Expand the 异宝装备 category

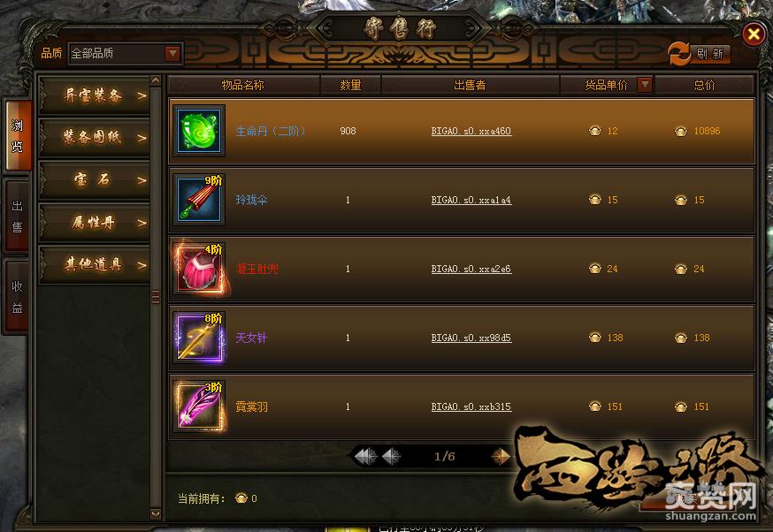94,95
